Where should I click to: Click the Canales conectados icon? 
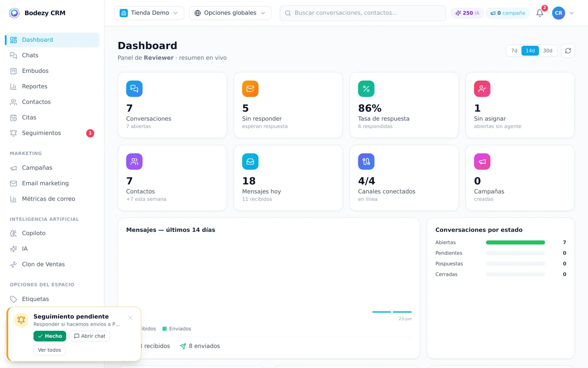pyautogui.click(x=366, y=162)
